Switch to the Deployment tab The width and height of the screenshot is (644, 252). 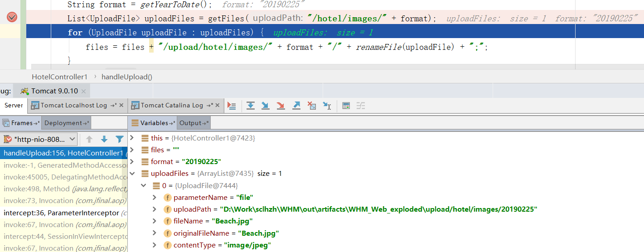tap(63, 123)
